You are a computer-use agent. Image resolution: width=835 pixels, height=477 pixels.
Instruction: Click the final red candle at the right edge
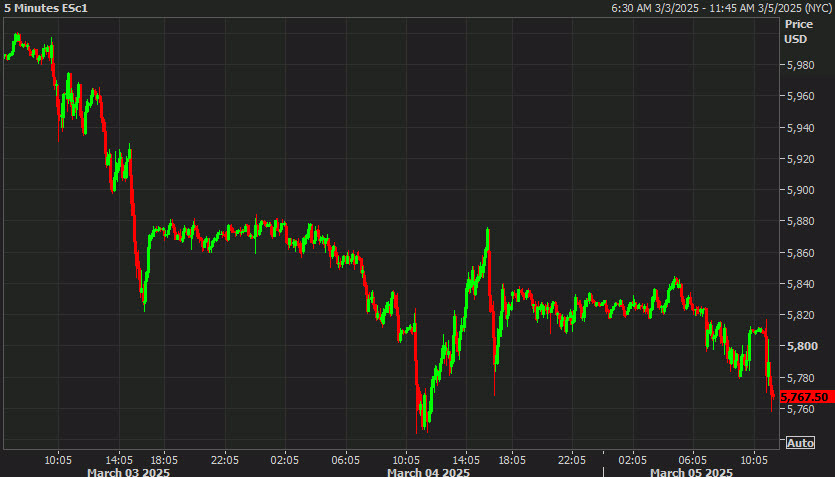(771, 390)
